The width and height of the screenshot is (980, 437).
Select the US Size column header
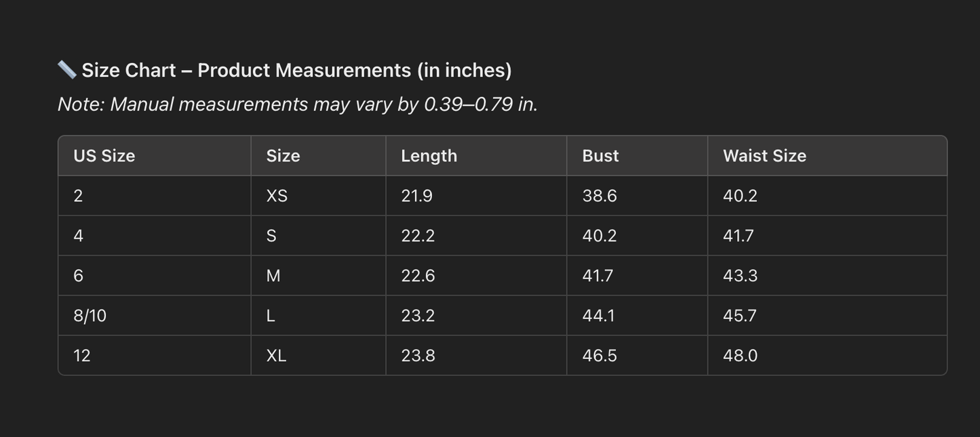point(104,155)
